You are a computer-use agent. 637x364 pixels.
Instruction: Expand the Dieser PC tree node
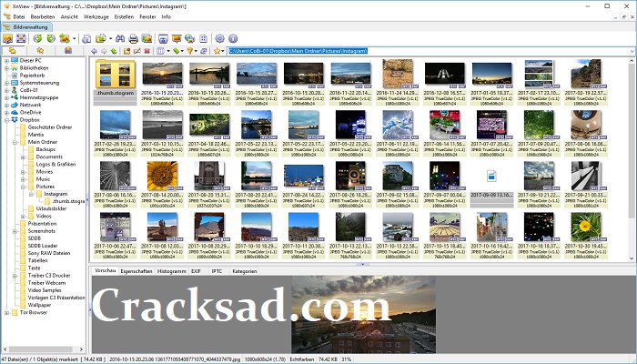click(6, 61)
